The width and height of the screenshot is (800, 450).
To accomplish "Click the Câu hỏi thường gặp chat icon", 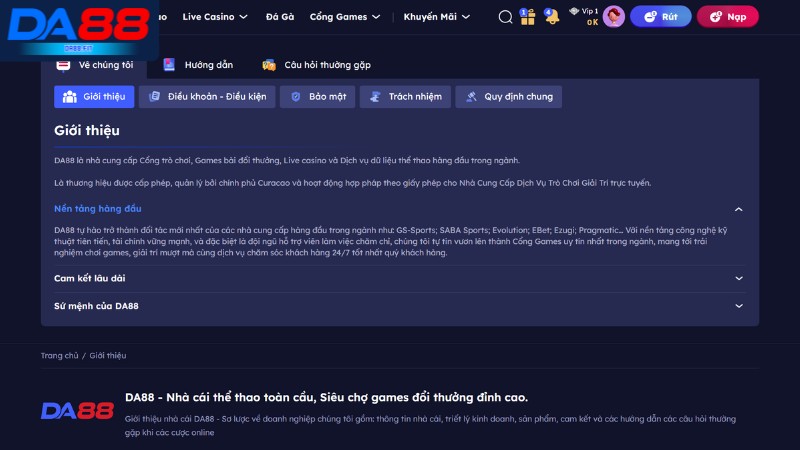I will click(269, 65).
